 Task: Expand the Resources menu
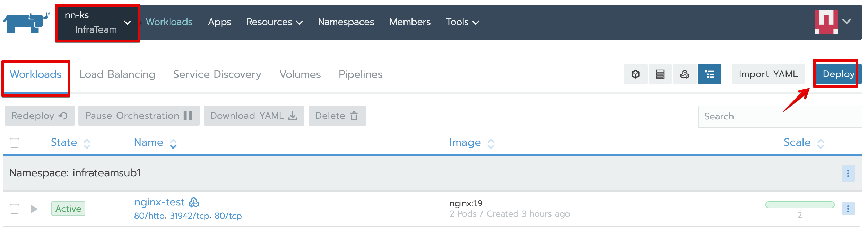(x=274, y=22)
